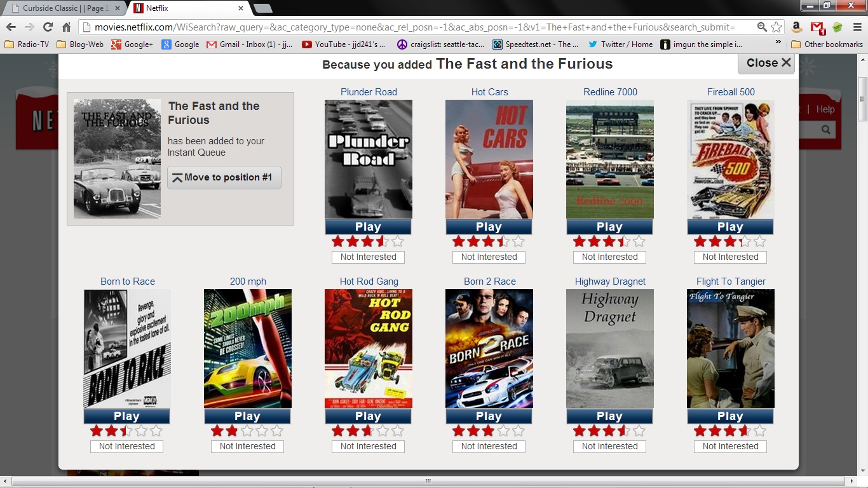Image resolution: width=868 pixels, height=488 pixels.
Task: Open the Chrome menu hamburger icon
Action: 858,27
